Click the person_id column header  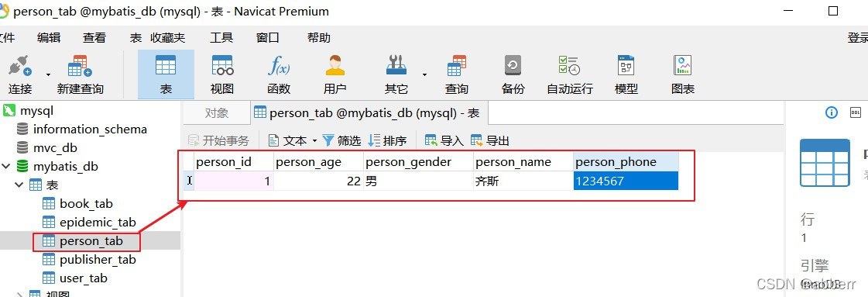[234, 162]
